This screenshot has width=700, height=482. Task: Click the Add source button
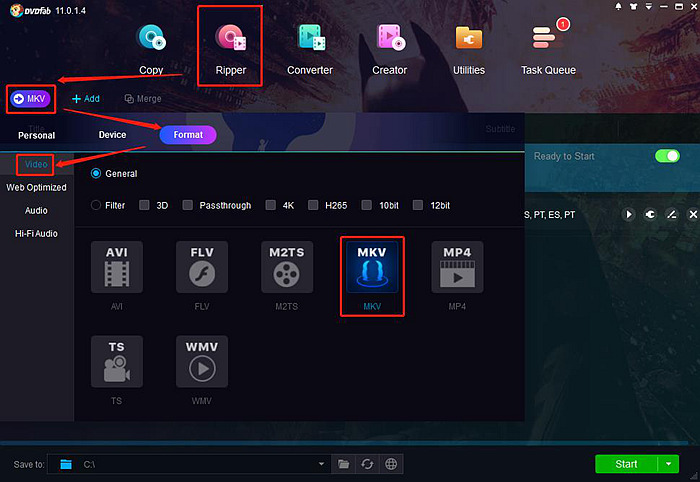pyautogui.click(x=86, y=99)
